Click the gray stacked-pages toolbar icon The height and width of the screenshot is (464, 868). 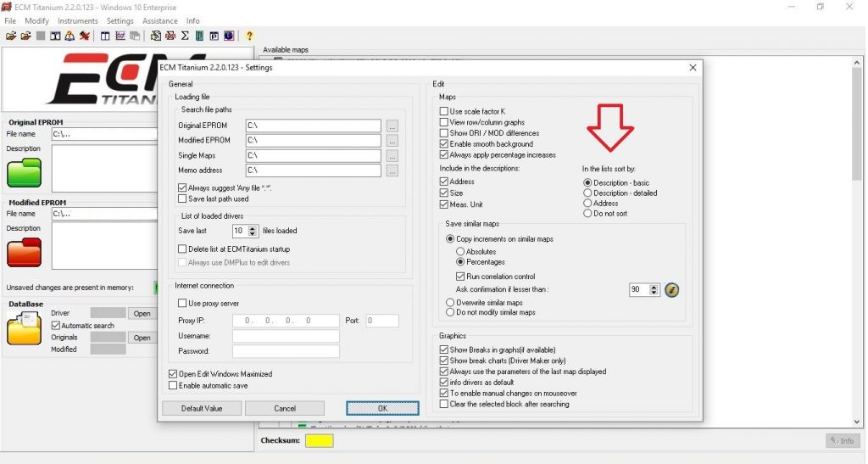click(135, 36)
